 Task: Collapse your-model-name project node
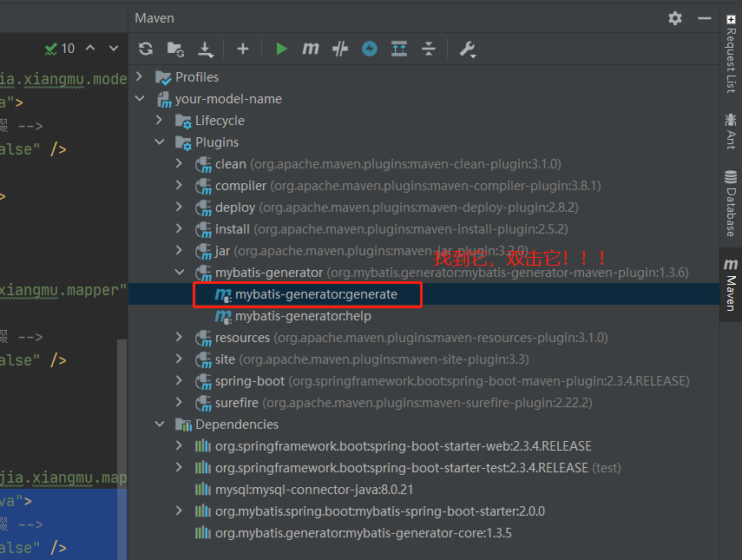[140, 98]
